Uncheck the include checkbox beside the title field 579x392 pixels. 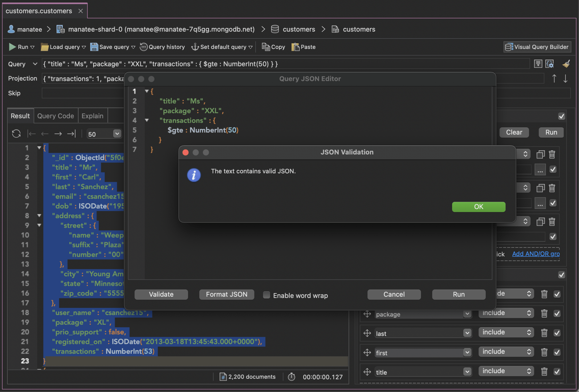(557, 372)
